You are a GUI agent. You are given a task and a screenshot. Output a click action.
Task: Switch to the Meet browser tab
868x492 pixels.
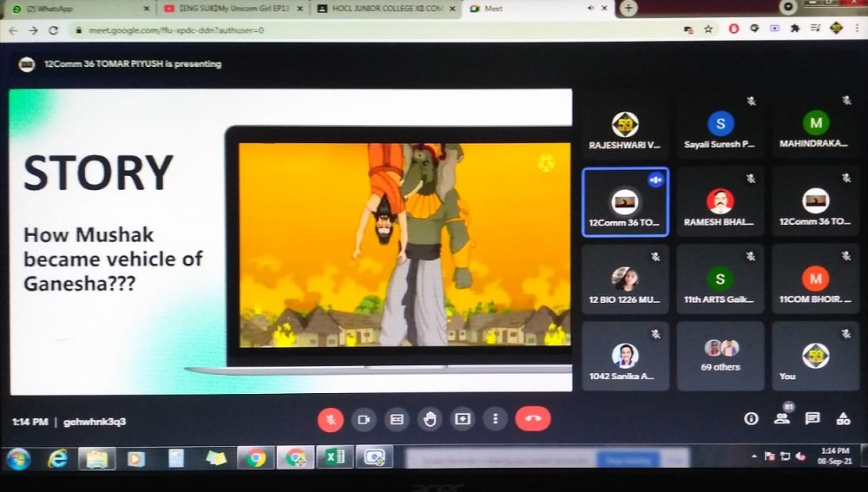click(x=537, y=9)
